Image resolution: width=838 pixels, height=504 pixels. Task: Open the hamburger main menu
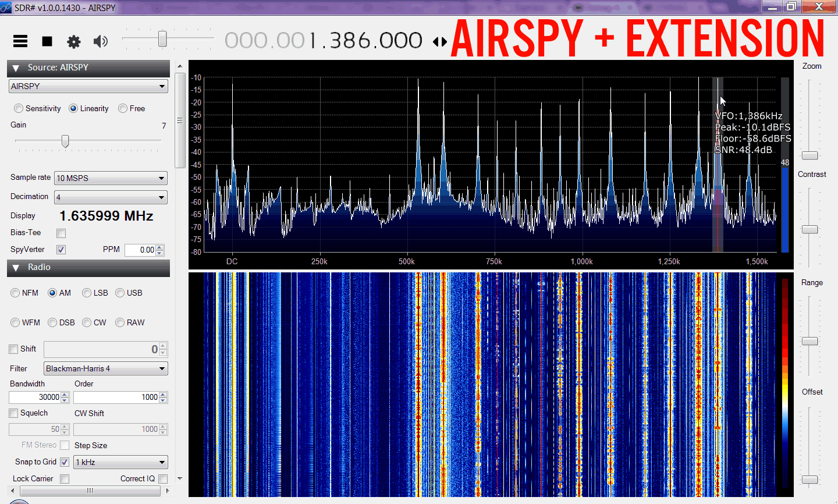tap(20, 41)
